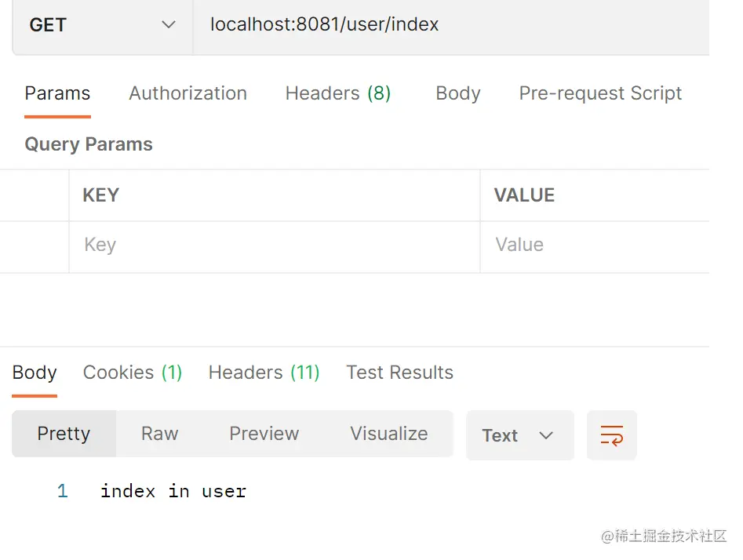Viewport: 743px width, 560px height.
Task: Select the response Body tab
Action: 35,373
